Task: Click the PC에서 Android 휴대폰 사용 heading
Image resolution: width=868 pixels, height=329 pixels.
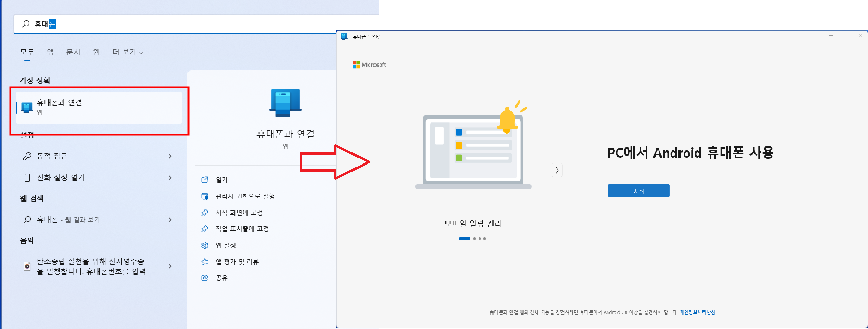Action: point(690,153)
